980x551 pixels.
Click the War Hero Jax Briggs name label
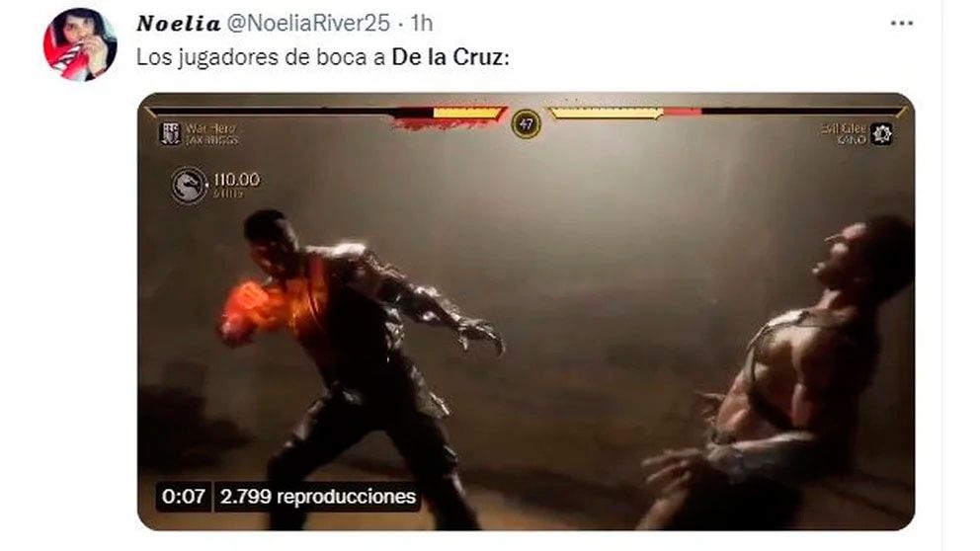[x=210, y=134]
